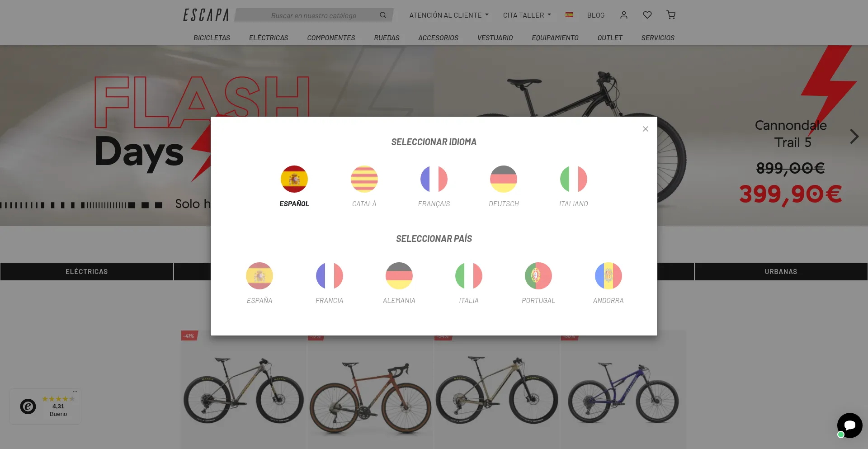
Task: Open the shopping cart icon
Action: (671, 15)
